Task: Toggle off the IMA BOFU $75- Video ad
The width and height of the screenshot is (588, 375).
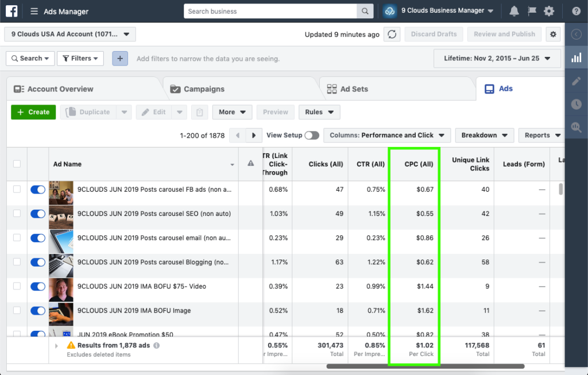Action: [38, 287]
